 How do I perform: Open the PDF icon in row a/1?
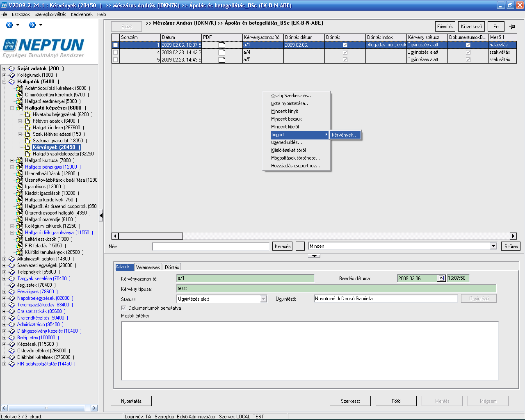[x=222, y=45]
